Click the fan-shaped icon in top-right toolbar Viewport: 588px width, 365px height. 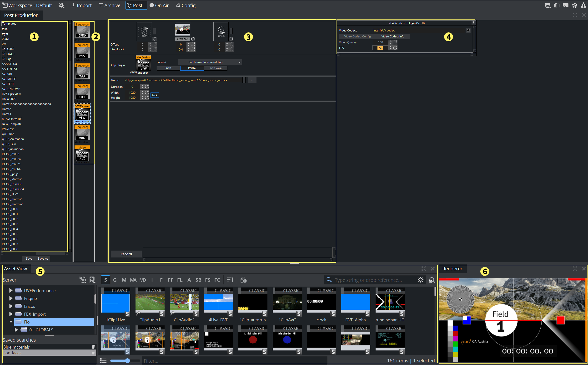[x=574, y=5]
